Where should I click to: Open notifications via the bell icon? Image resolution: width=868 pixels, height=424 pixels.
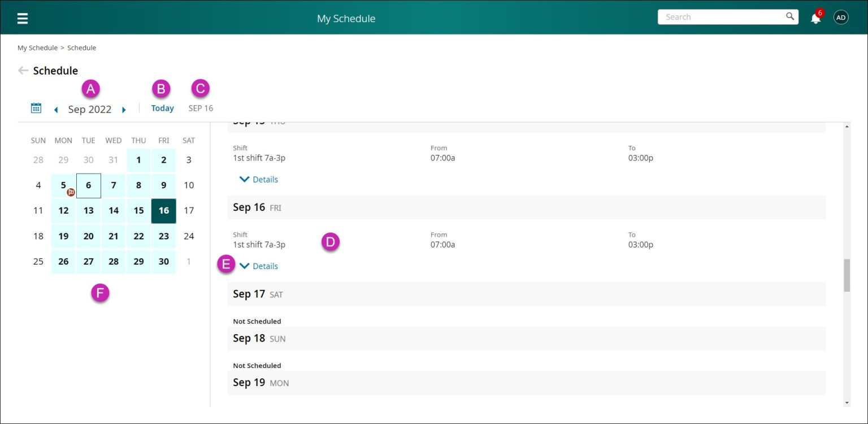tap(815, 18)
